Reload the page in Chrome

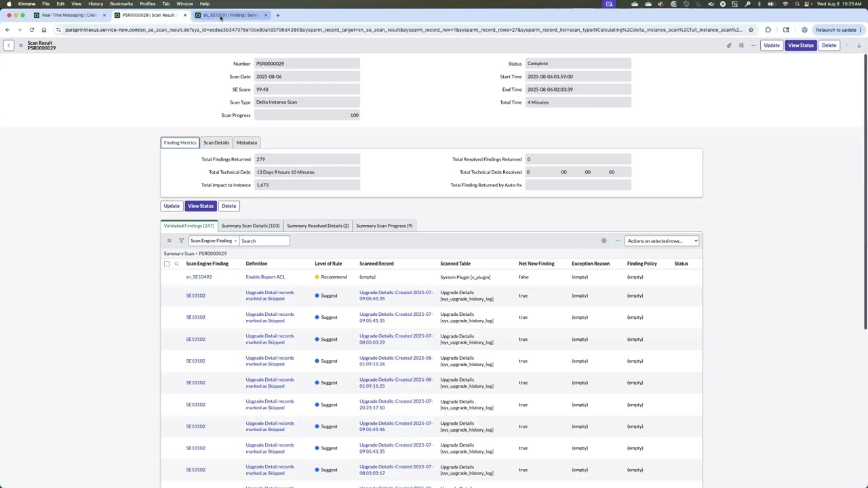[x=31, y=30]
